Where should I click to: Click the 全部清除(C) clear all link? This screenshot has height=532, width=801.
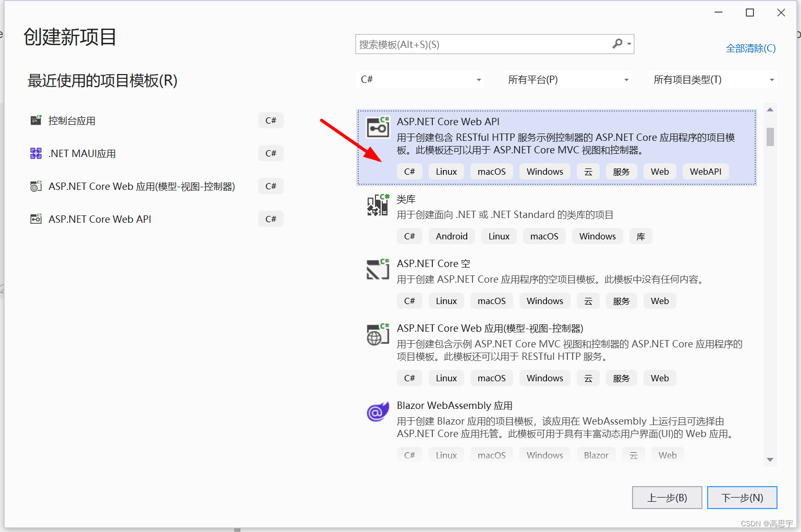[750, 49]
